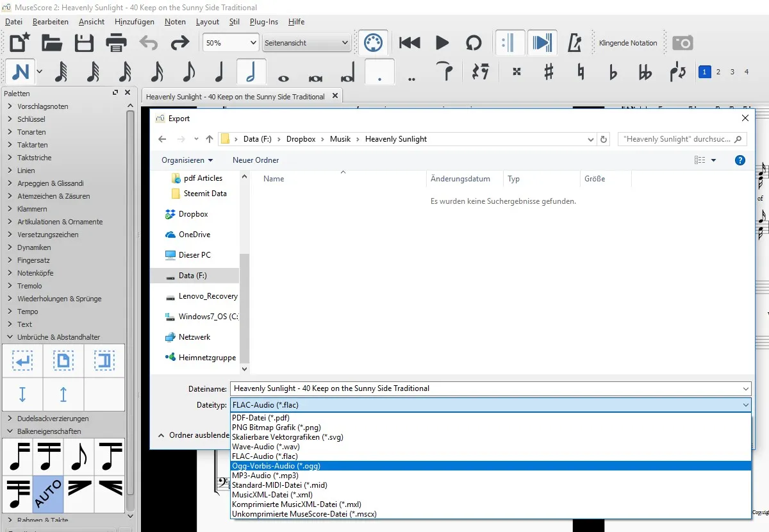Viewport: 769px width, 532px height.
Task: Select the half note duration
Action: tap(251, 72)
